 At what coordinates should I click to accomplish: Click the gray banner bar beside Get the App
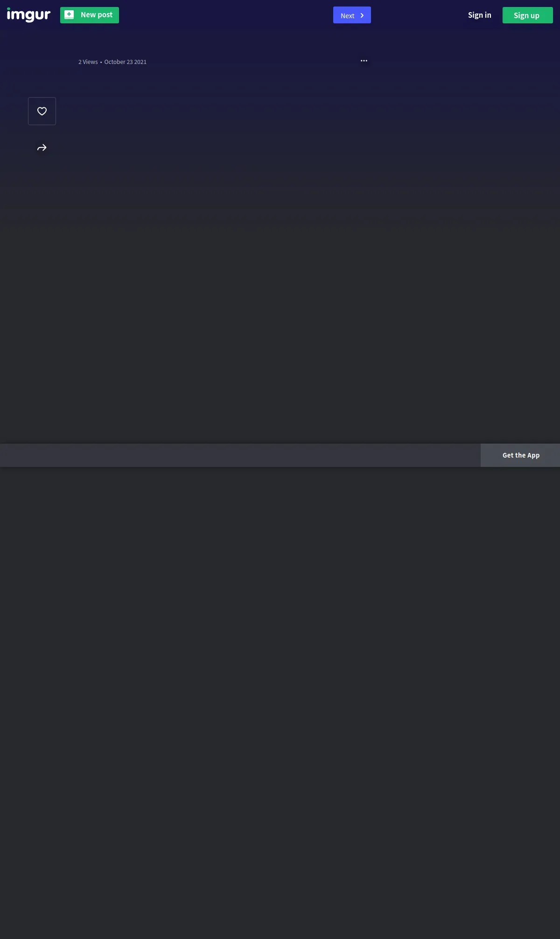coord(240,455)
